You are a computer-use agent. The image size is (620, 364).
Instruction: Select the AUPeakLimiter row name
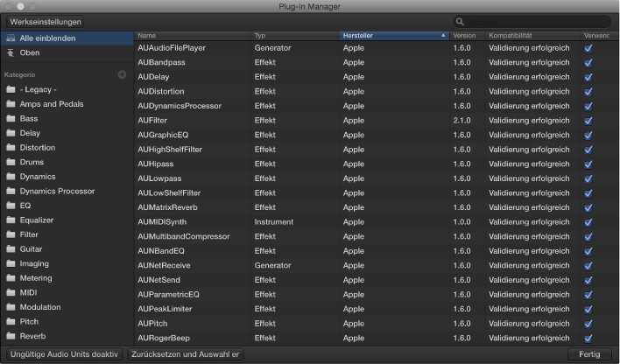pos(165,309)
